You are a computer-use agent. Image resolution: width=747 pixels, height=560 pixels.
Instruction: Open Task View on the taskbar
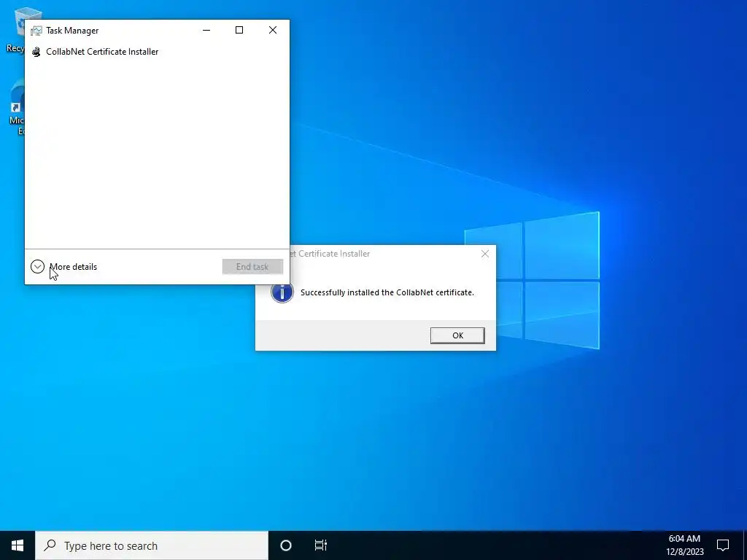point(321,545)
